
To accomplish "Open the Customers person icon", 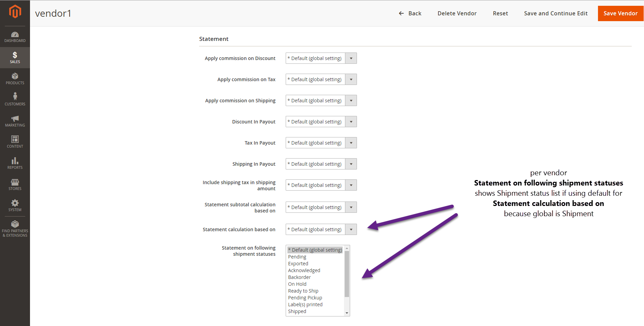I will click(x=15, y=97).
